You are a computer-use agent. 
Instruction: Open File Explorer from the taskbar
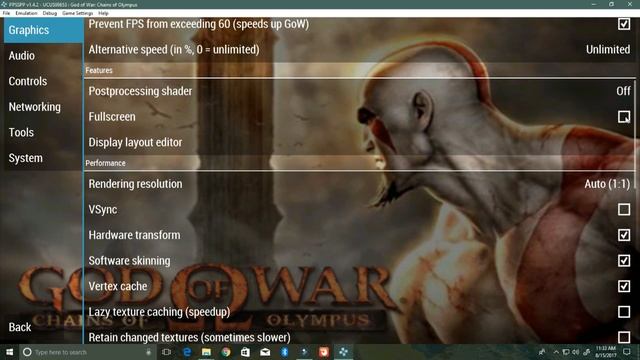(207, 352)
